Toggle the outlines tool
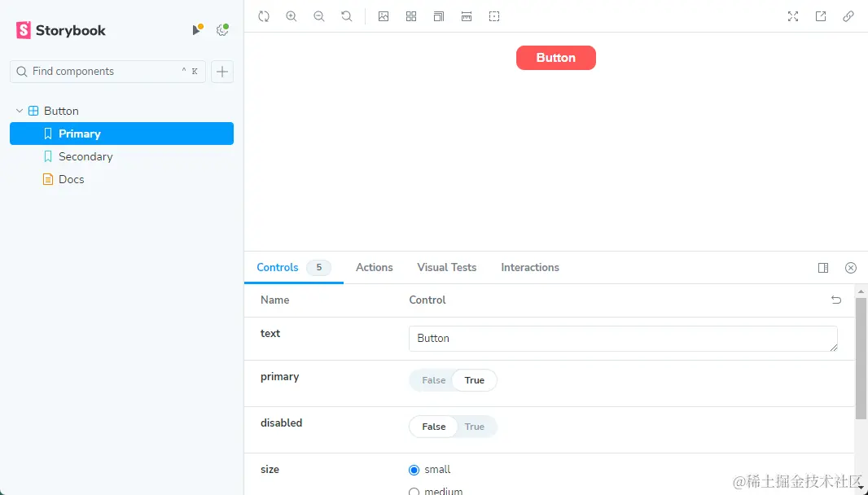Image resolution: width=868 pixels, height=495 pixels. click(494, 16)
